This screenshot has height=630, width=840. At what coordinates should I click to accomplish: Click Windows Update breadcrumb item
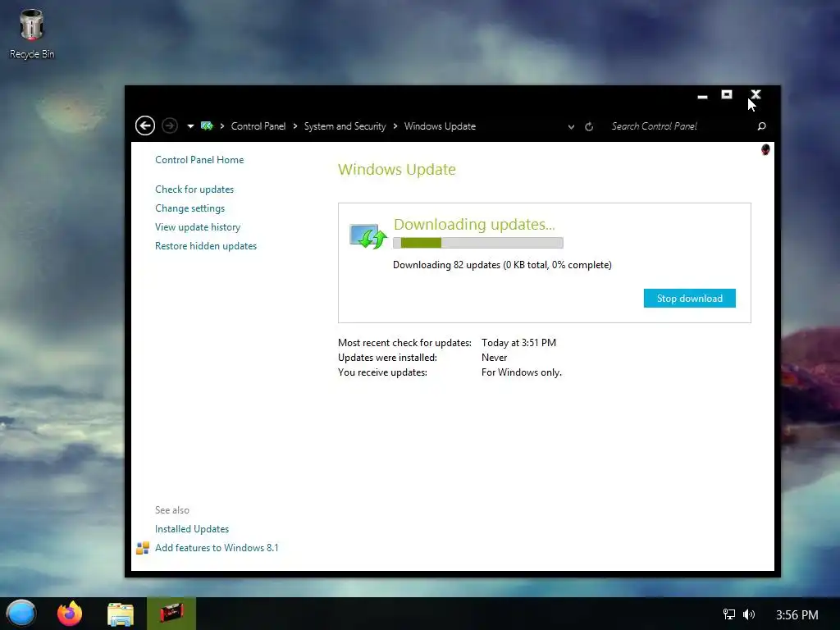pos(440,126)
